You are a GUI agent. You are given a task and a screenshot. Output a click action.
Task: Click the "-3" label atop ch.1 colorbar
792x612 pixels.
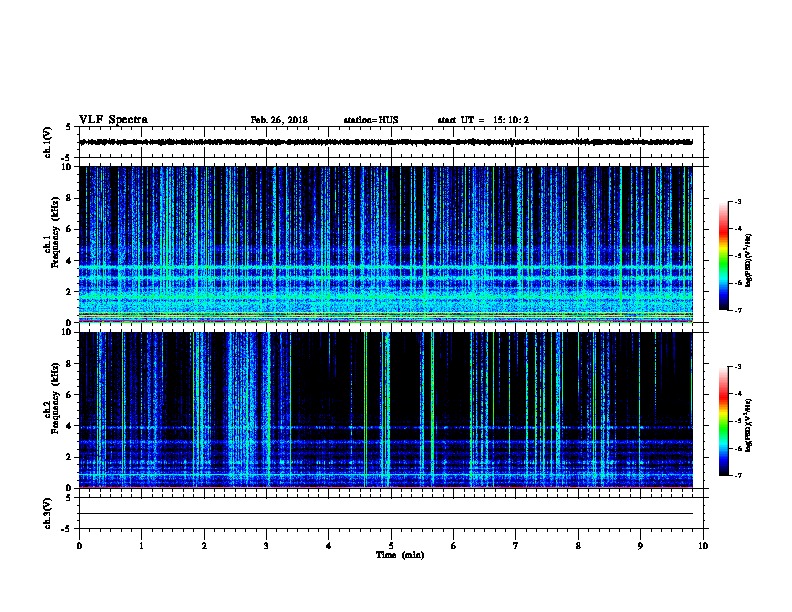tap(738, 201)
